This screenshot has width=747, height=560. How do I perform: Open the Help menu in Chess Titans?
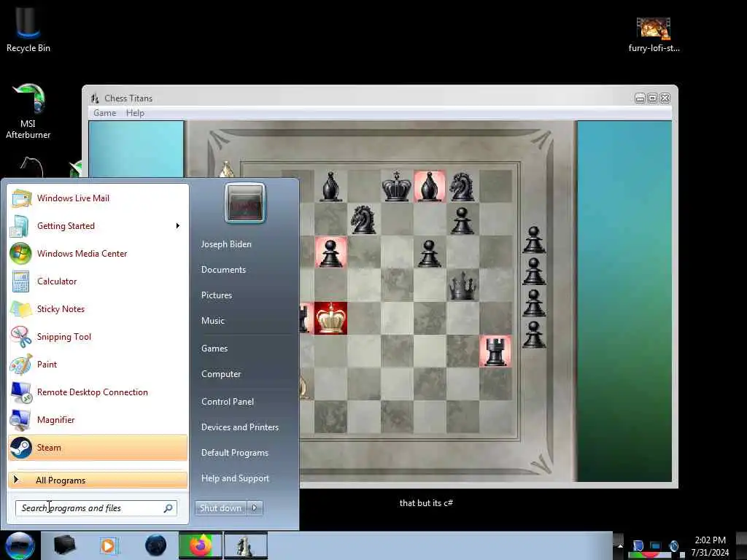coord(135,113)
